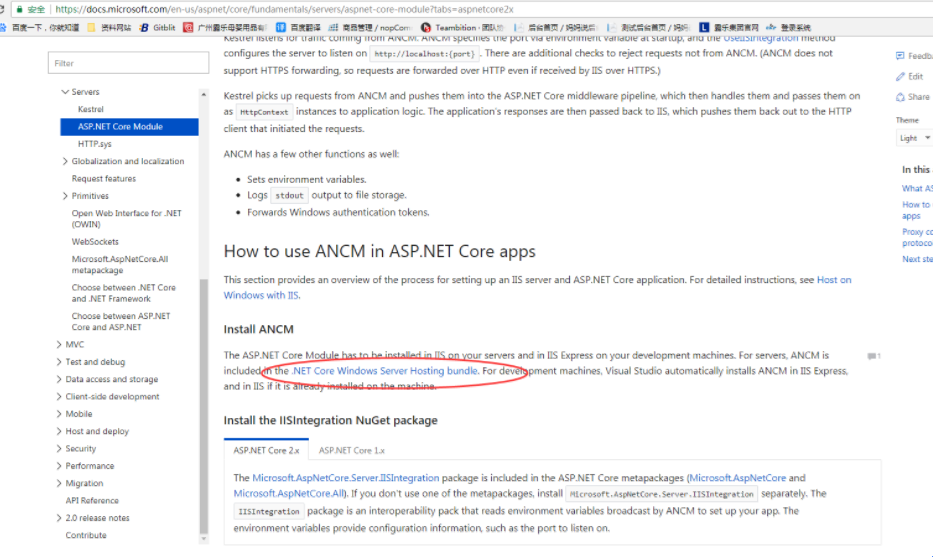Viewport: 933px width, 557px height.
Task: Click the Filter input in sidebar
Action: tap(129, 63)
